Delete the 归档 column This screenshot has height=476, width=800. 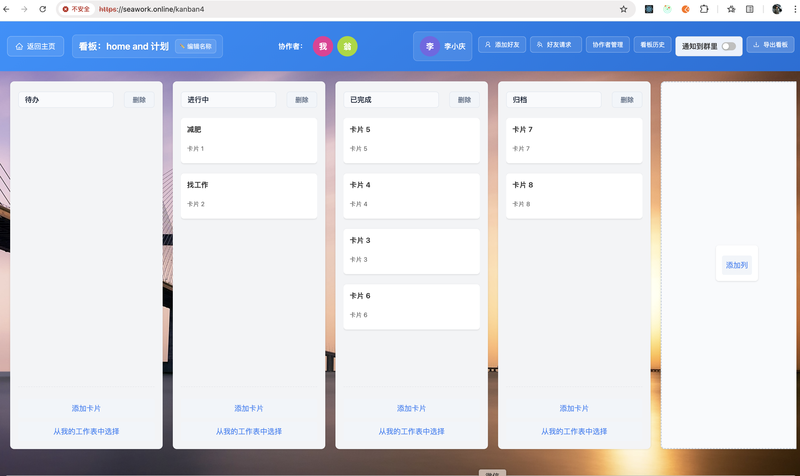628,99
